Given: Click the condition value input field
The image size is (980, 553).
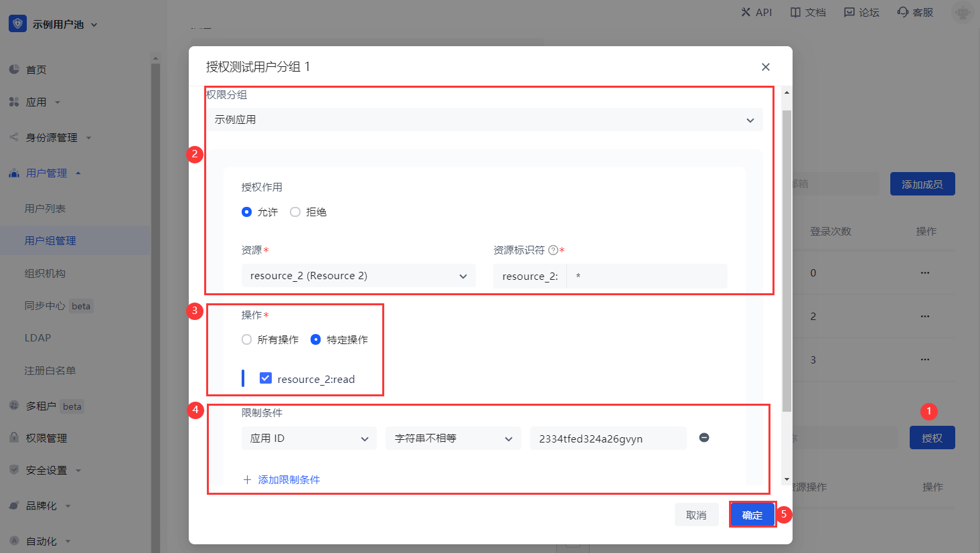Looking at the screenshot, I should pos(608,439).
